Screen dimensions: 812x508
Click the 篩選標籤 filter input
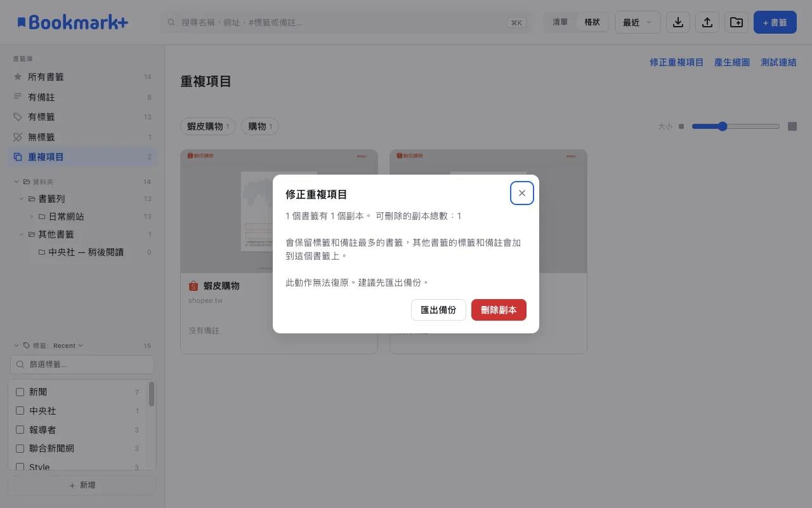pos(82,364)
